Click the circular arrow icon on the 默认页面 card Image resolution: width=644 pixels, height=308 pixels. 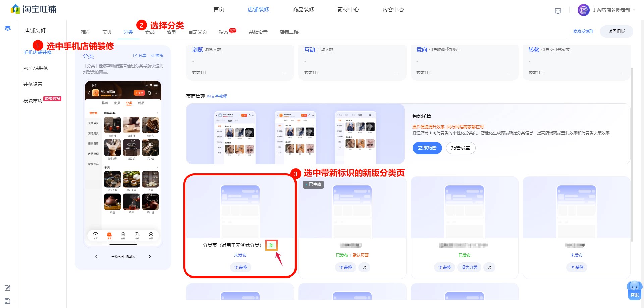(364, 267)
